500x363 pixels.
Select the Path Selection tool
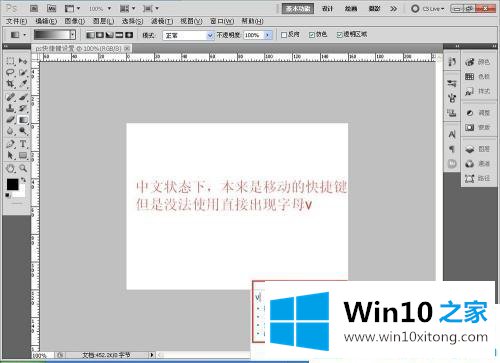click(10, 155)
